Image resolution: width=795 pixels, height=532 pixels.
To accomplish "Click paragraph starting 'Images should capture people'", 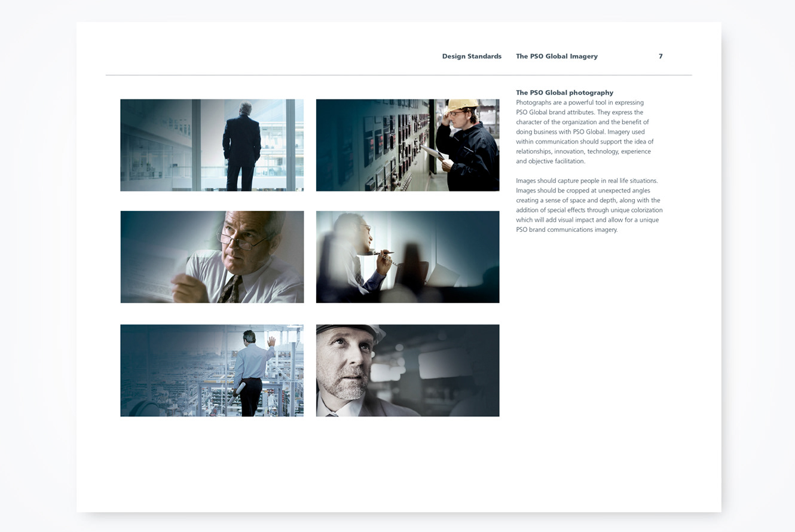I will (589, 205).
